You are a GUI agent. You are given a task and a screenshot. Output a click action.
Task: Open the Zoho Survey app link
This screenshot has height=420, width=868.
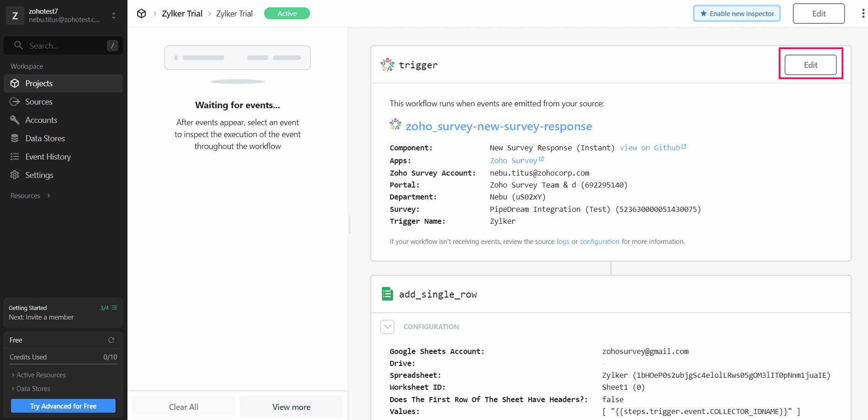tap(517, 160)
